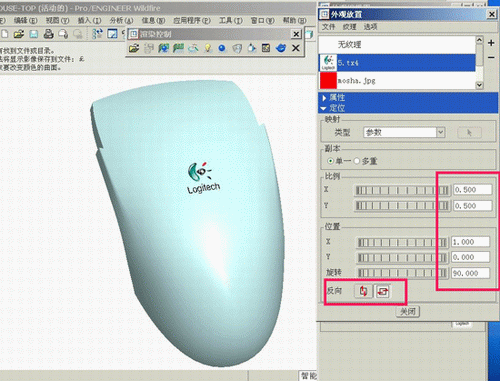Click the horizontal flip reverse icon
This screenshot has height=381, width=500.
point(383,291)
